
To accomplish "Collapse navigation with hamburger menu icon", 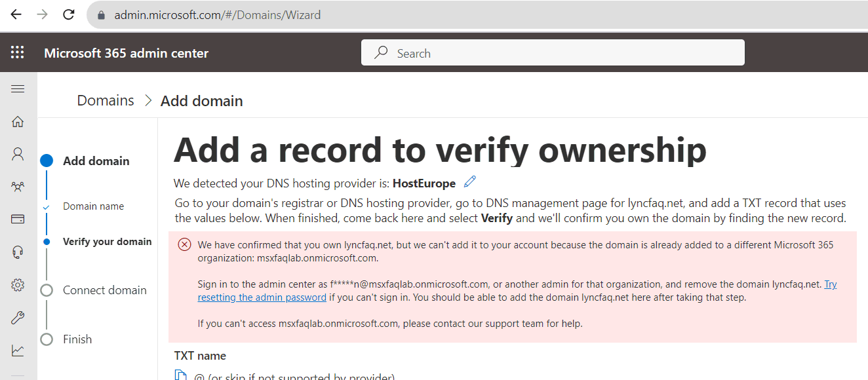I will (x=18, y=89).
